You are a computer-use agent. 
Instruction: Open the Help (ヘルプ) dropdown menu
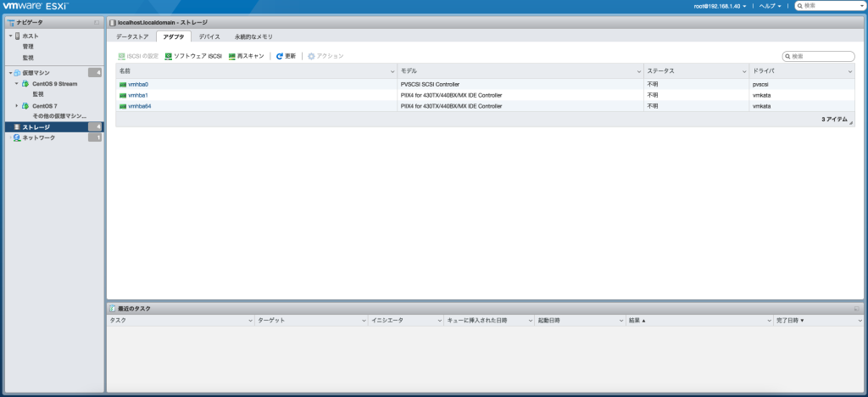point(770,6)
